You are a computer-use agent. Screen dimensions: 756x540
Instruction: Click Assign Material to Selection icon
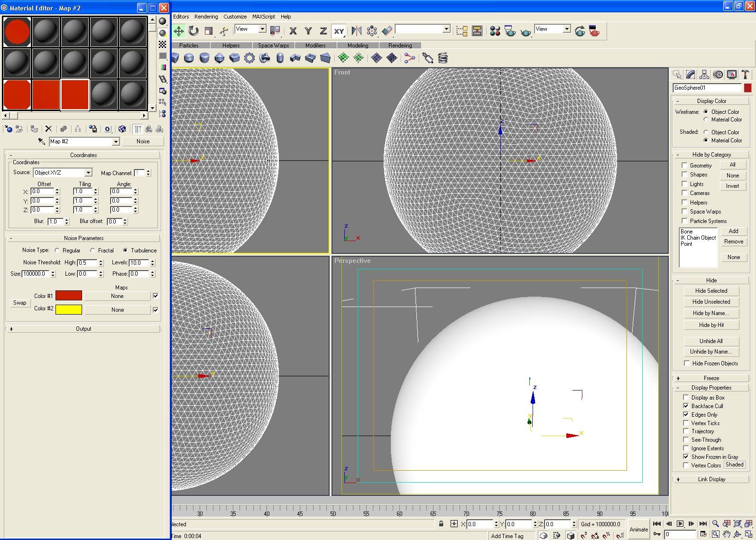[34, 129]
